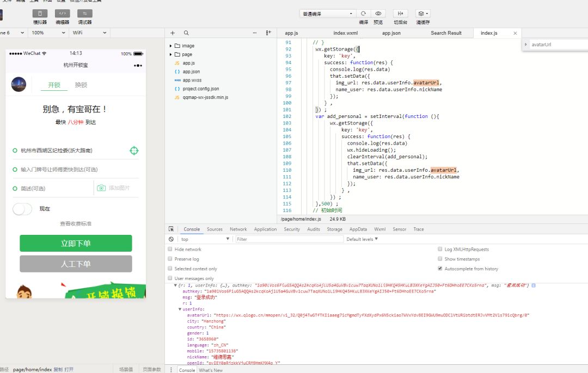Viewport: 588px width, 373px height.
Task: Open the compile mode dropdown
Action: (x=327, y=14)
